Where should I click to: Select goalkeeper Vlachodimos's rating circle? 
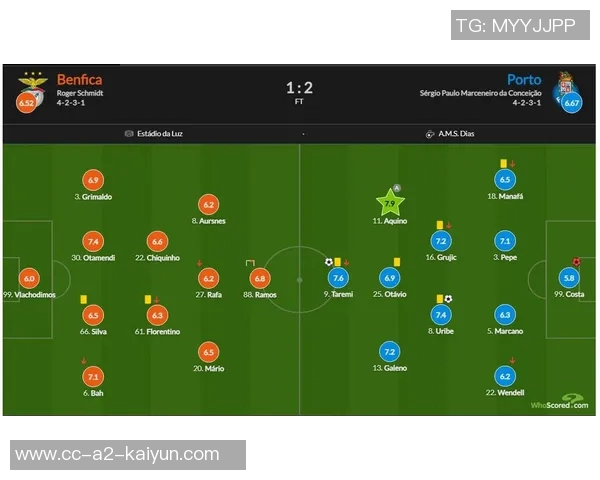[28, 279]
